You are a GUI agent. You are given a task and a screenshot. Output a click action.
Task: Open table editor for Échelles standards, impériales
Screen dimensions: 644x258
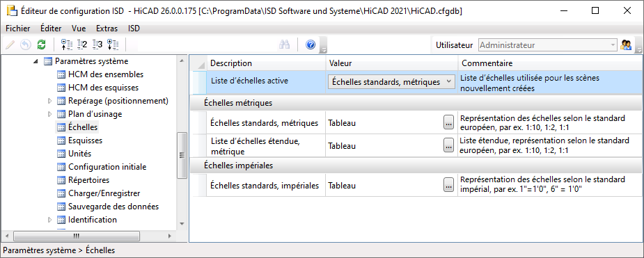click(448, 186)
